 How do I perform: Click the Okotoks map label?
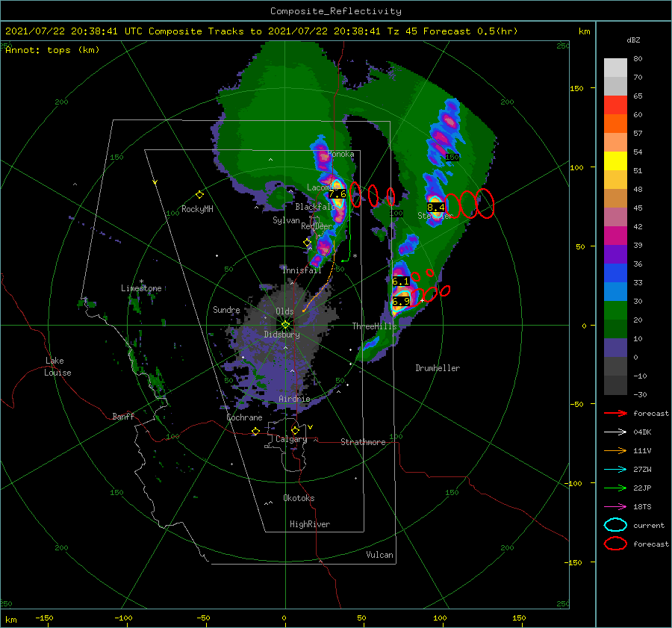299,498
